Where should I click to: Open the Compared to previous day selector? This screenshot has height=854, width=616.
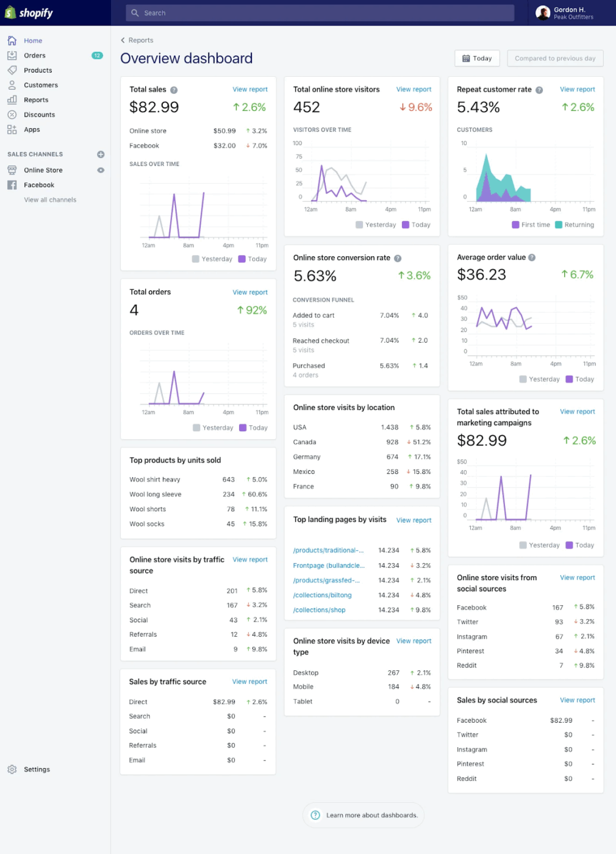(554, 58)
